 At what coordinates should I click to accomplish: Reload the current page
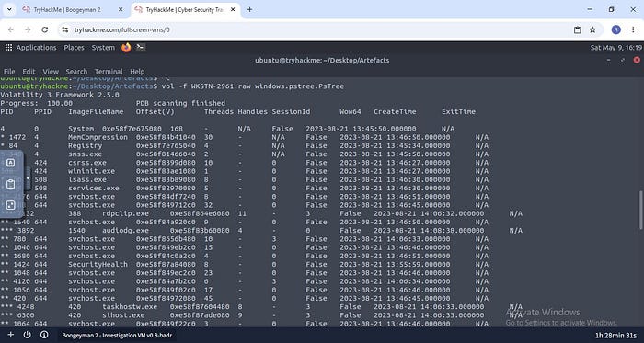pyautogui.click(x=45, y=29)
